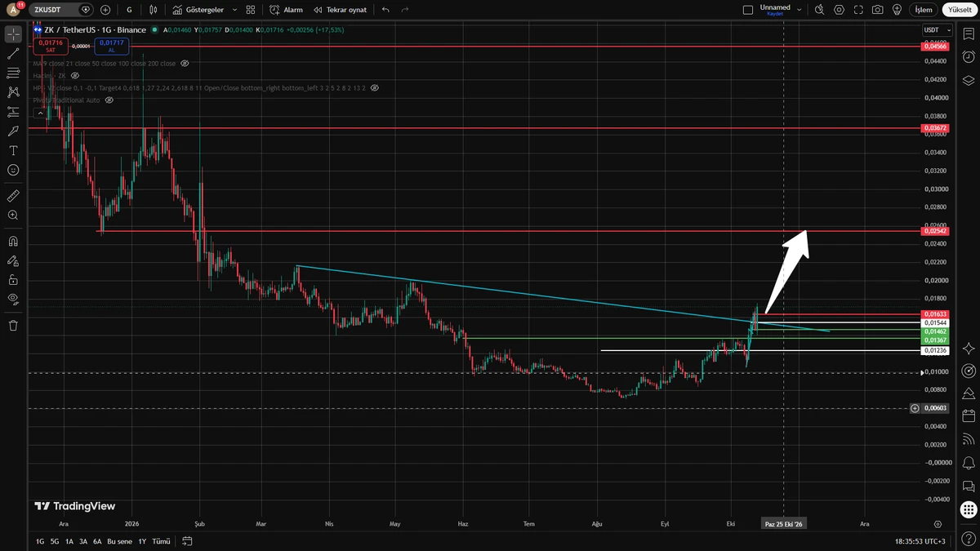980x551 pixels.
Task: Hide the Pivots Traditional Auto indicator
Action: [x=109, y=100]
